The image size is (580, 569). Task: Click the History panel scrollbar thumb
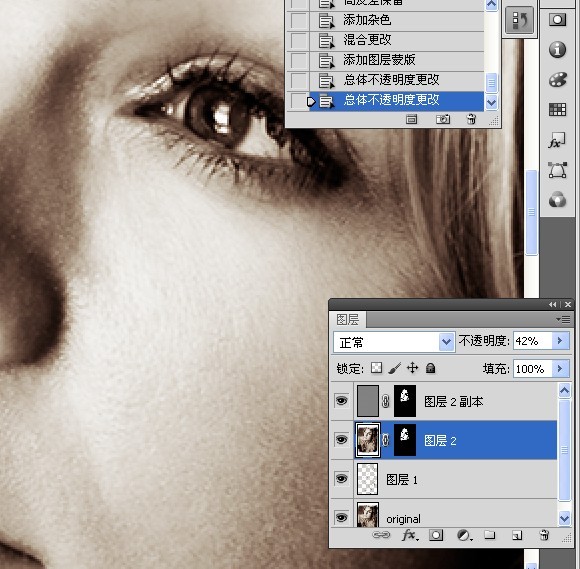491,83
